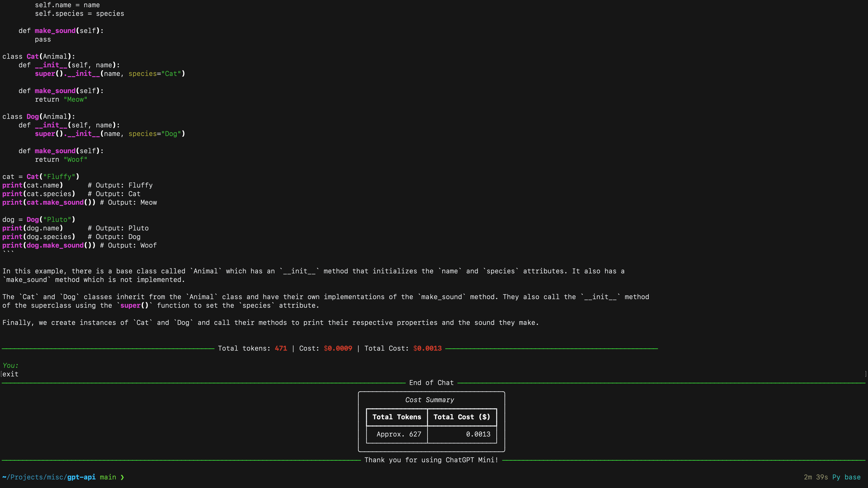Click 'self.species = species' line
This screenshot has width=868, height=488.
80,14
